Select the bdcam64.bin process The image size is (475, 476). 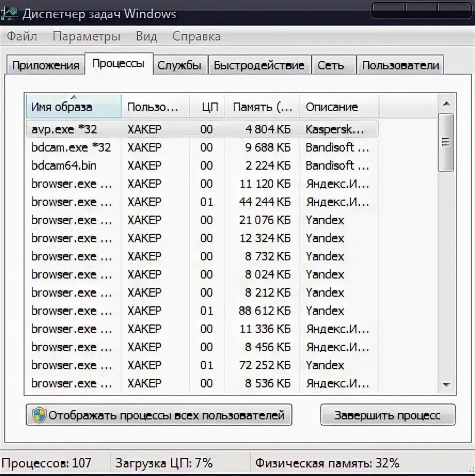(202, 166)
